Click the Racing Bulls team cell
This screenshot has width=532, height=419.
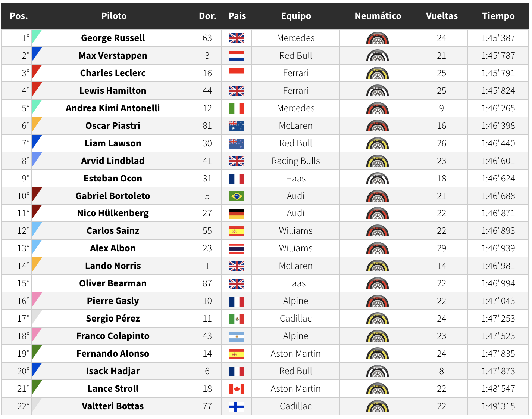coord(295,161)
